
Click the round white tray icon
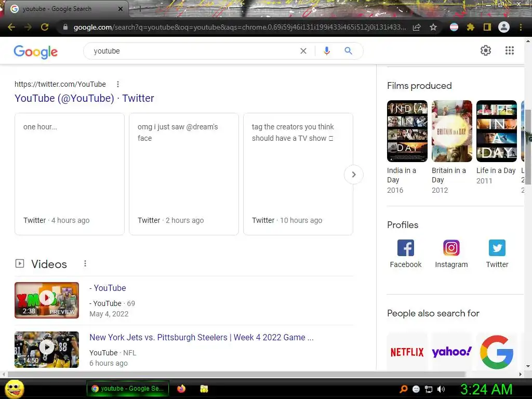coord(416,389)
